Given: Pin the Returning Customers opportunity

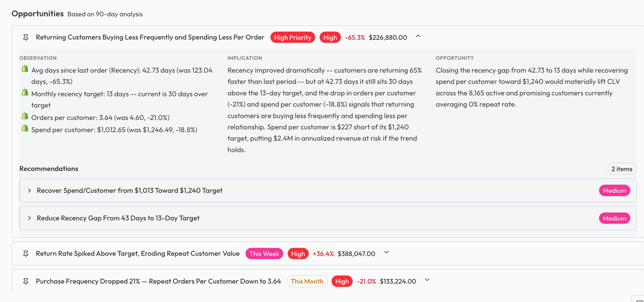Looking at the screenshot, I should point(26,37).
